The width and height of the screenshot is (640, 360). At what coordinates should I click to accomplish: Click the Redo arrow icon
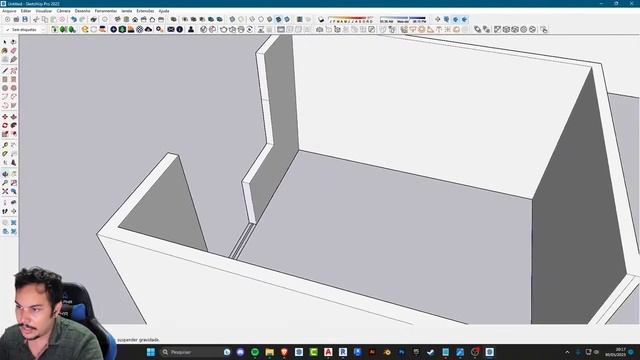pos(82,19)
